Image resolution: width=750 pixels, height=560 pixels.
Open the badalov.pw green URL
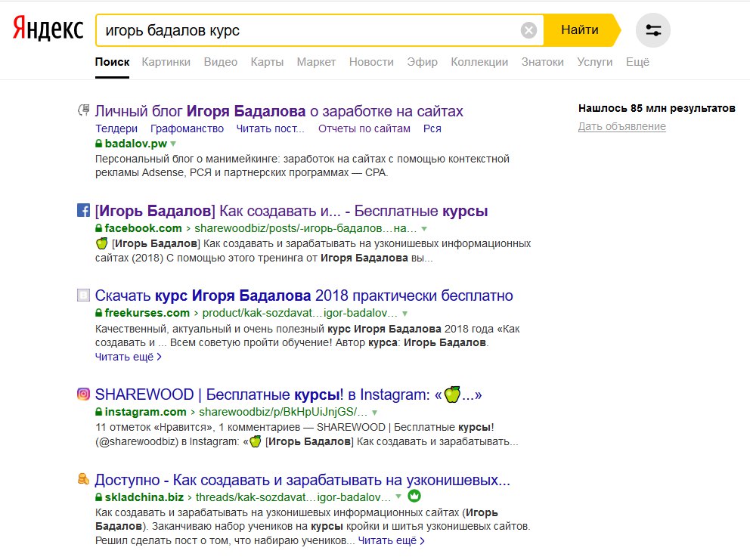(x=136, y=144)
